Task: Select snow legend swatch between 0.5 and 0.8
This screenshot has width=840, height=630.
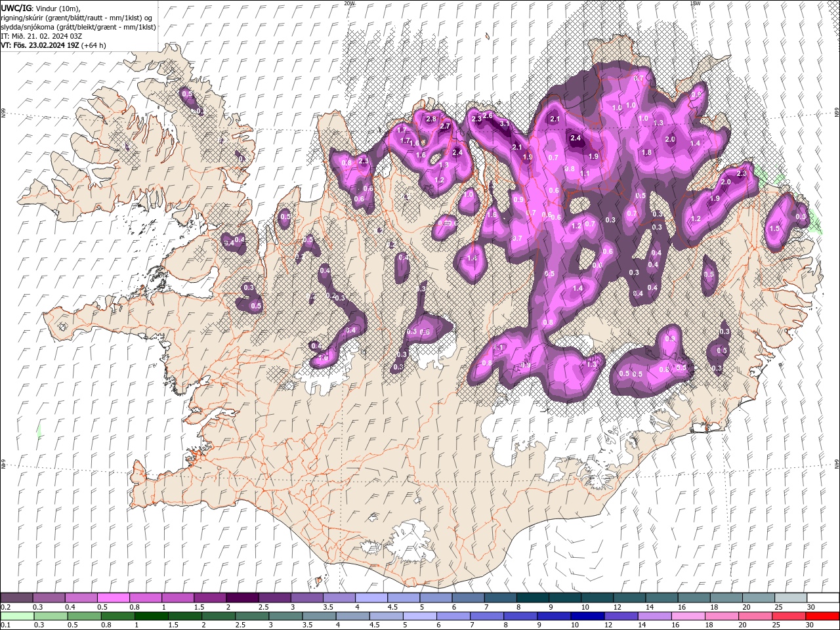Action: pos(113,597)
